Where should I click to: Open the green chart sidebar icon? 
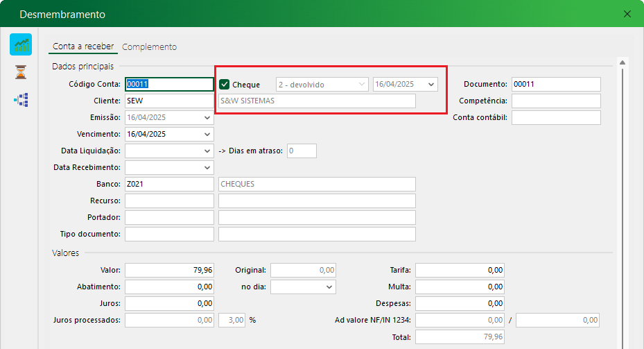(21, 44)
